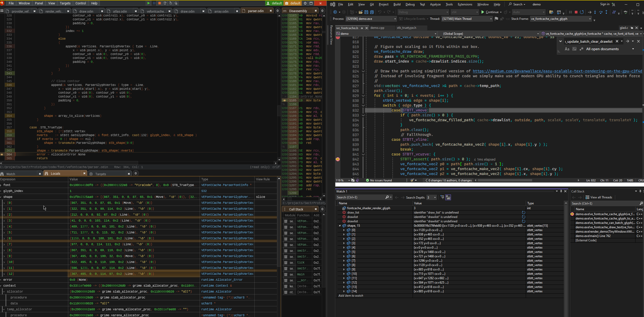Click the green Run button in RAD debugger
The height and width of the screenshot is (317, 644).
click(x=148, y=3)
